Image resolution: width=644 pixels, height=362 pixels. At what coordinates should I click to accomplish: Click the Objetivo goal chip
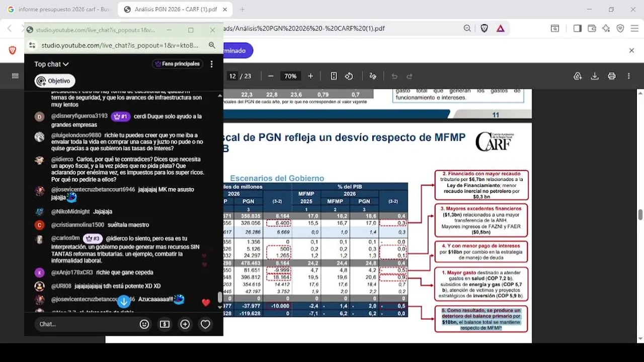point(55,81)
